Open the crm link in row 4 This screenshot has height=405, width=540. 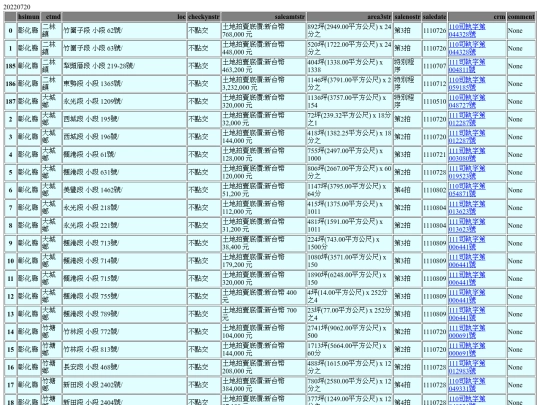pyautogui.click(x=467, y=155)
